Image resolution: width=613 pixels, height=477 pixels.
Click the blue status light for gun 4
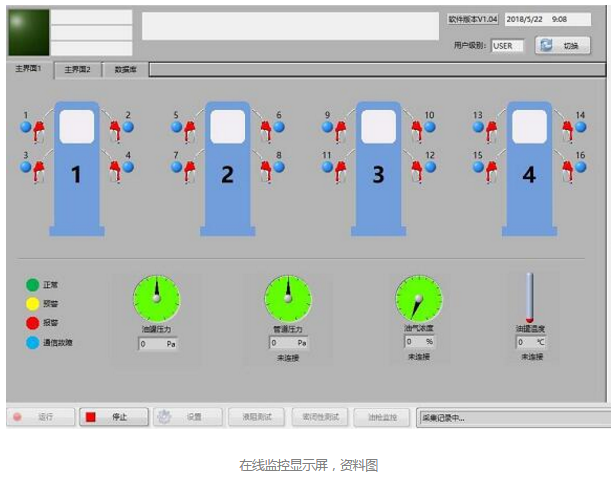pos(128,167)
